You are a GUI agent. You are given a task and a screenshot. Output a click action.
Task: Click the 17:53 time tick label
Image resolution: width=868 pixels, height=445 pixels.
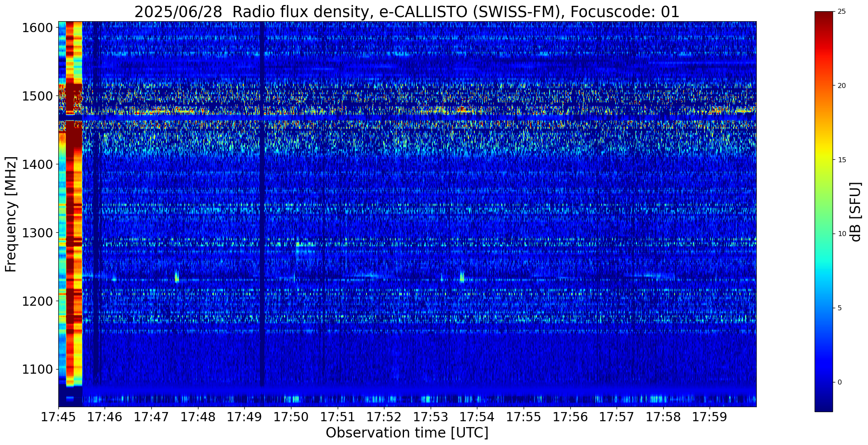pos(431,417)
